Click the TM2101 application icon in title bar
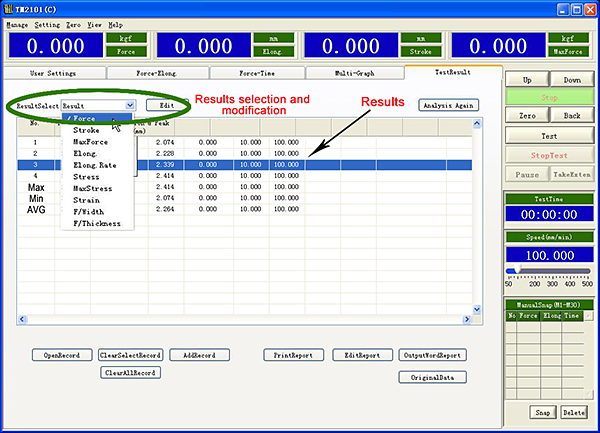The width and height of the screenshot is (600, 433). [x=8, y=7]
